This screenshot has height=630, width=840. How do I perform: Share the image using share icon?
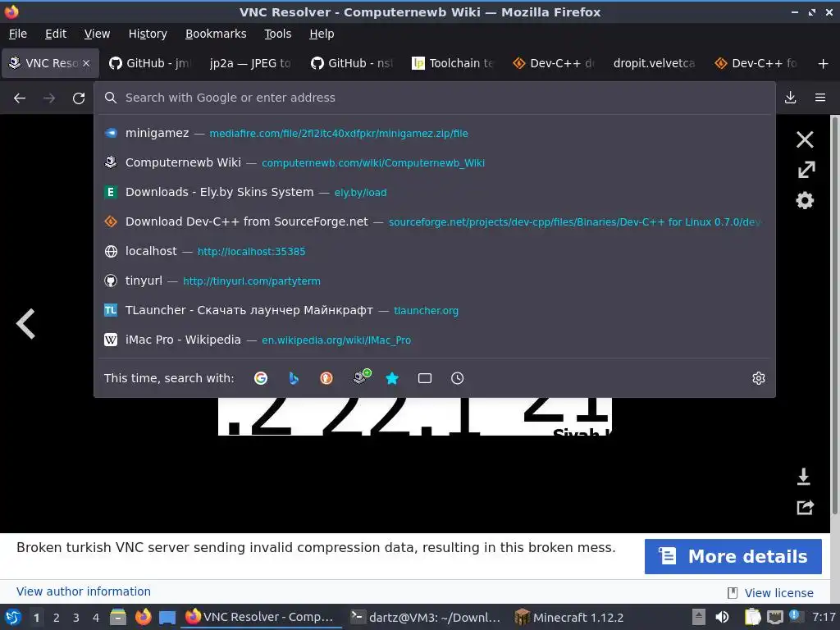point(806,507)
